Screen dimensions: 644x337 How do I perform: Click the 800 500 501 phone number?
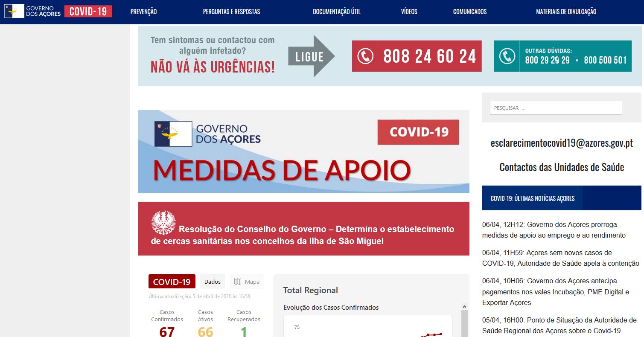coord(605,60)
